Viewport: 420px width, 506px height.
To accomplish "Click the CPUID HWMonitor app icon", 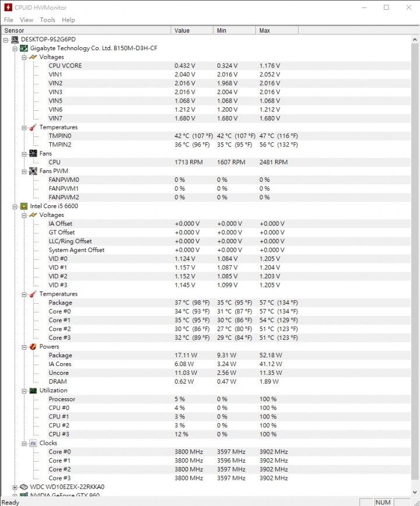I will point(8,7).
